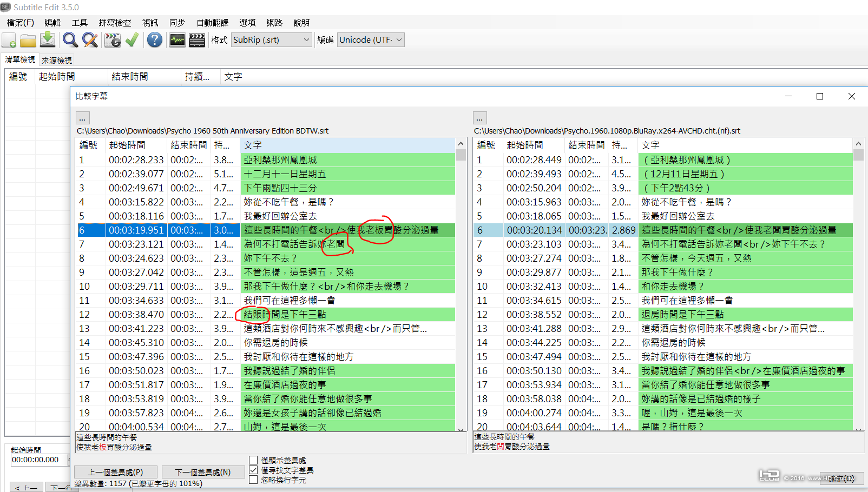The height and width of the screenshot is (492, 868).
Task: Open the 同步 menu
Action: [177, 23]
